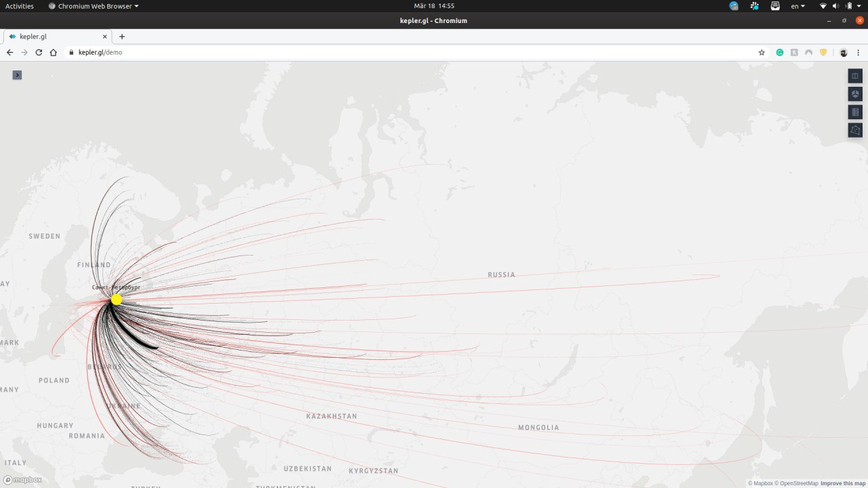Open the Chromium three-dot menu
This screenshot has height=488, width=868.
tap(859, 52)
